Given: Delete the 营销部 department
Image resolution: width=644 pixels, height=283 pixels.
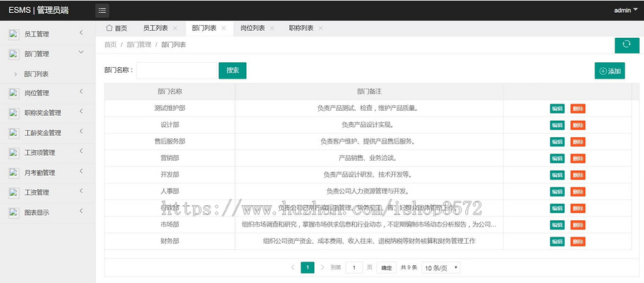Looking at the screenshot, I should (x=578, y=159).
